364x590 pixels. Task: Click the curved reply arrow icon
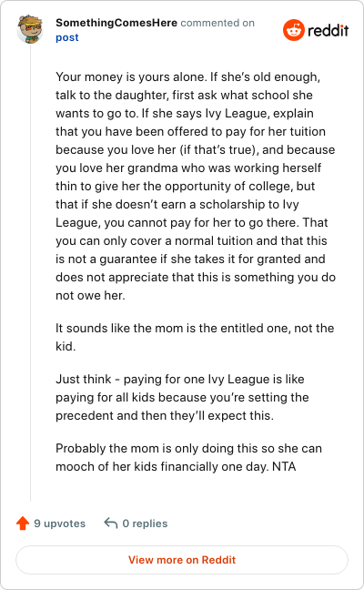coord(111,523)
